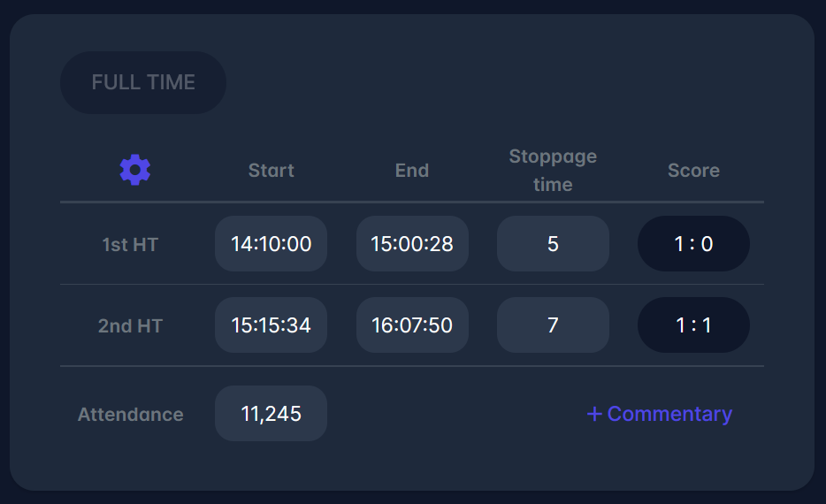Edit the 2nd HT end time 16:07:50
This screenshot has height=504, width=826.
(x=412, y=325)
